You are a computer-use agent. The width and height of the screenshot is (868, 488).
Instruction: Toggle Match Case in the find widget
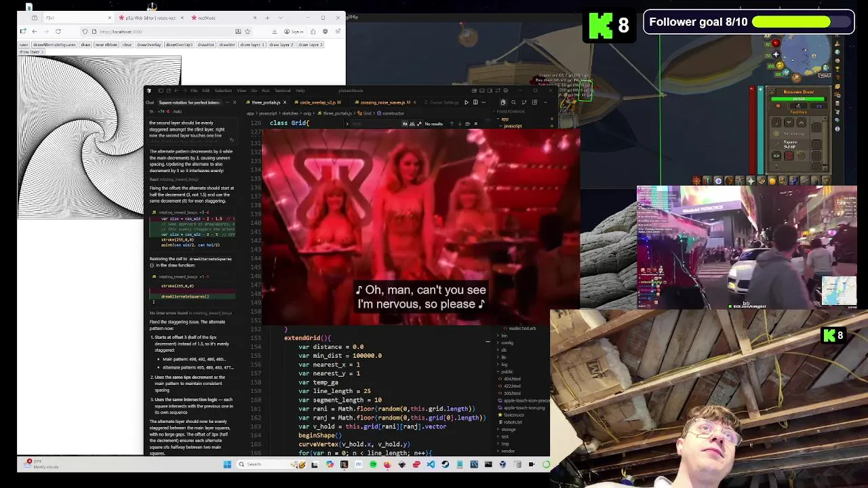[x=404, y=123]
